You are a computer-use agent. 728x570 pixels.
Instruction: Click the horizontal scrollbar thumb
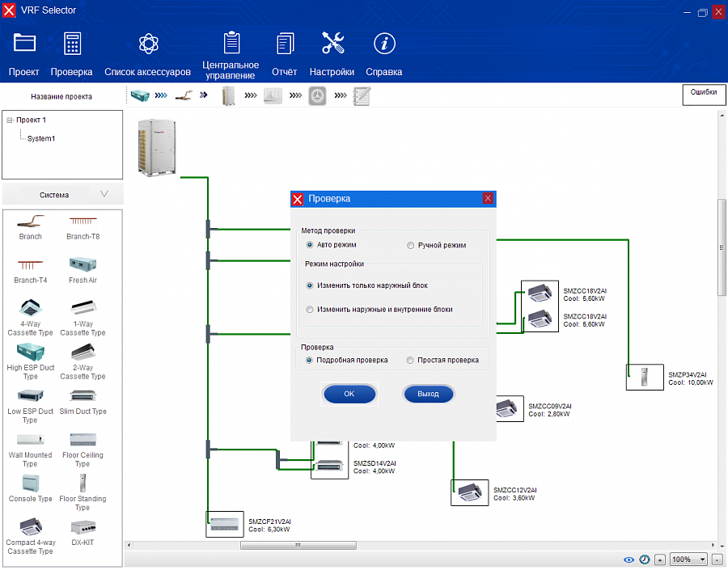pyautogui.click(x=298, y=545)
